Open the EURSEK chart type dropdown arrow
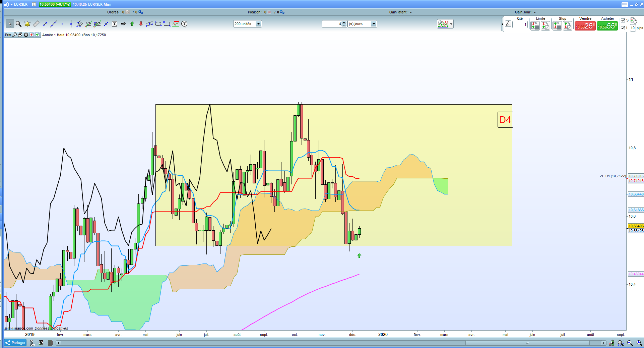Viewport: 644px width, 348px height. (11, 4)
